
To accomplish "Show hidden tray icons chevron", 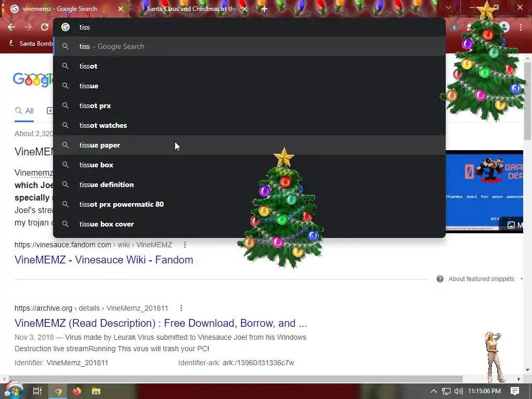I will [434, 391].
